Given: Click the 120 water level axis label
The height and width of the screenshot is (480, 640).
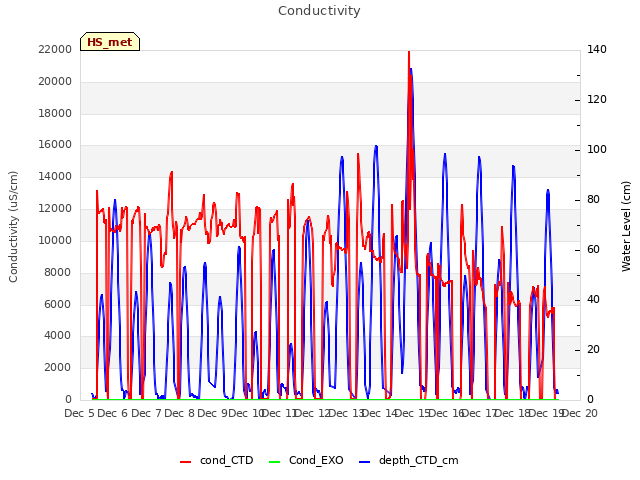Looking at the screenshot, I should tap(597, 100).
